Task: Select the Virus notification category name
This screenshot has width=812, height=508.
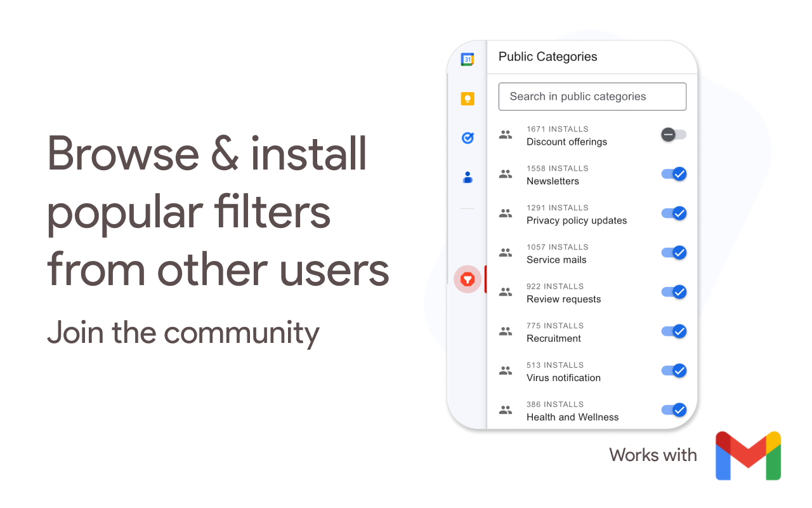Action: [563, 378]
